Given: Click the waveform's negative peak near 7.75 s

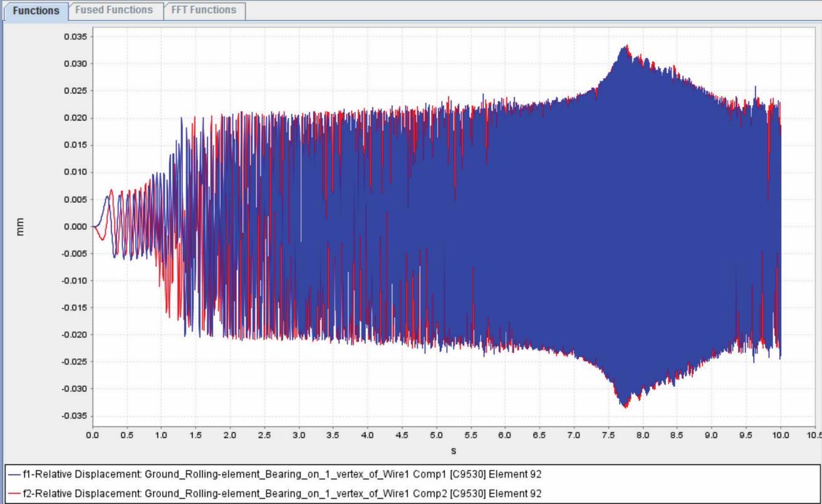Looking at the screenshot, I should point(624,407).
